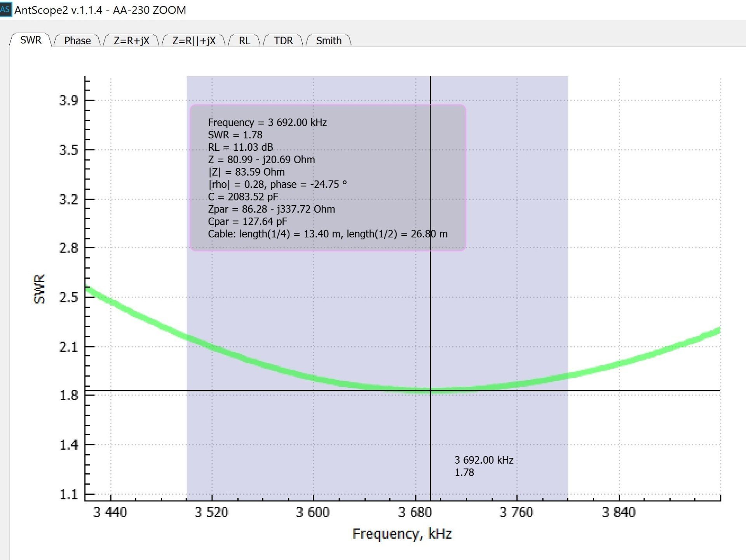This screenshot has height=560, width=746.
Task: Click the AntScope2 app icon in title bar
Action: coord(5,9)
